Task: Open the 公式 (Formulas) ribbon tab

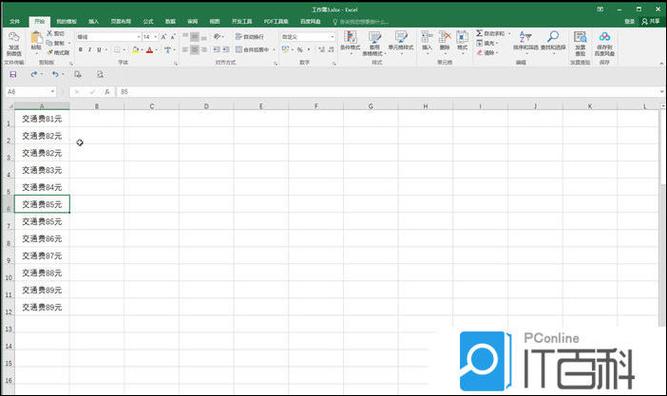Action: [x=148, y=21]
